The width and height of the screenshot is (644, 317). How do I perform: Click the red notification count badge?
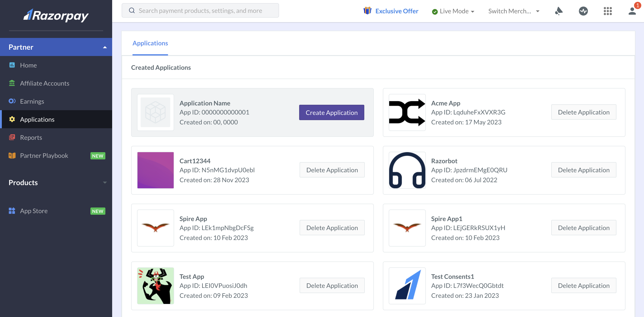click(x=637, y=5)
